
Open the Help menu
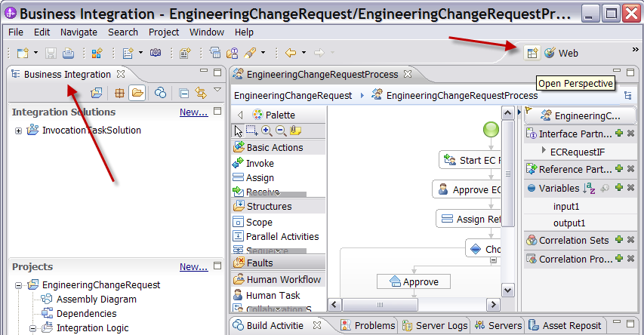pos(244,32)
